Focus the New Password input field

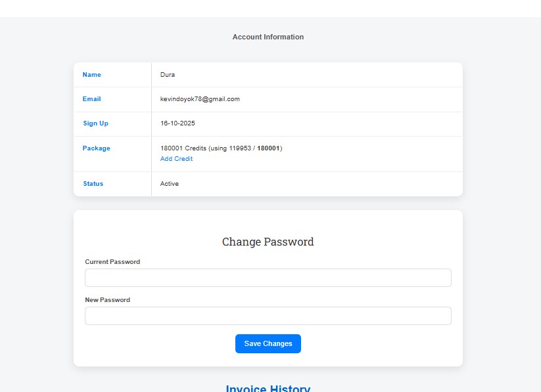pyautogui.click(x=268, y=316)
